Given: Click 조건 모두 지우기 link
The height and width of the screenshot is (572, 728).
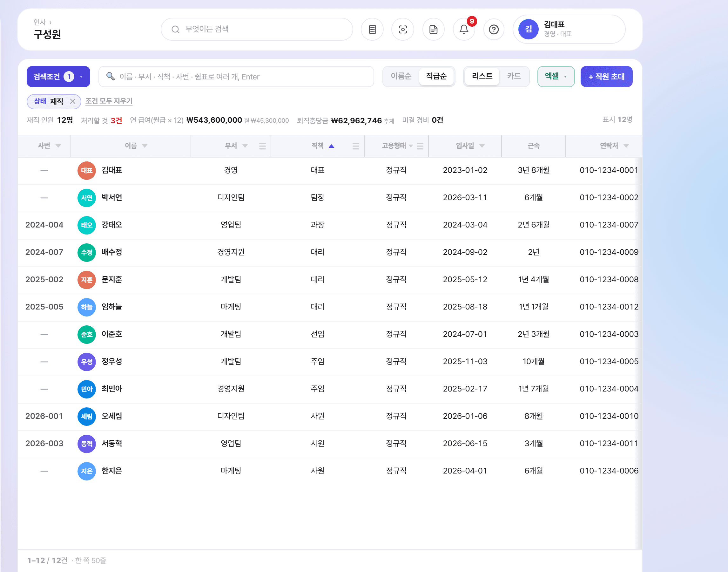Looking at the screenshot, I should pos(109,101).
